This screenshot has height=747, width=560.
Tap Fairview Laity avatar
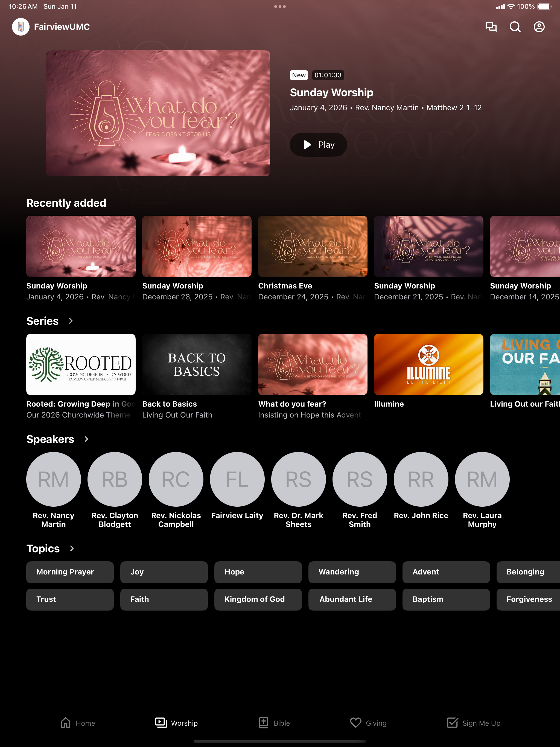237,479
